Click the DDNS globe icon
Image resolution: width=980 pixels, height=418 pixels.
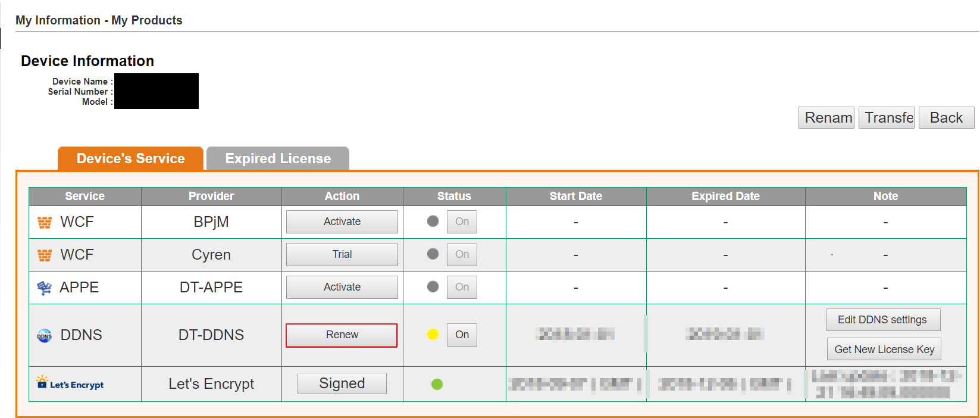tap(45, 336)
